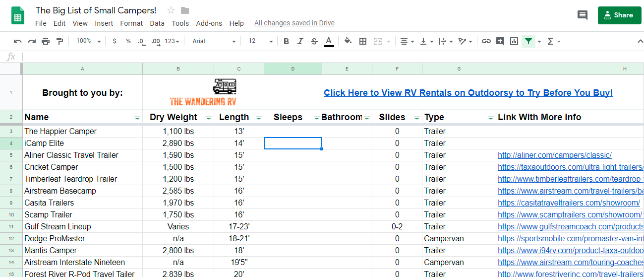644x277 pixels.
Task: Open the Name column filter
Action: click(x=137, y=118)
